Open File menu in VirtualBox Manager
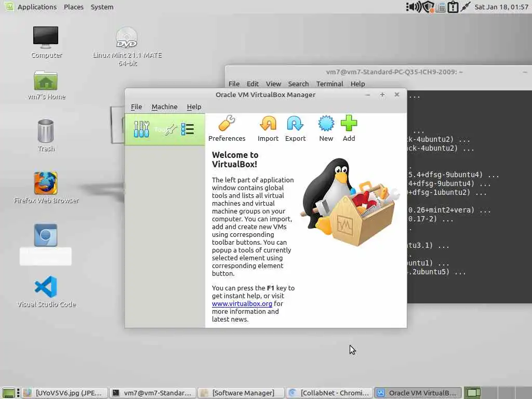Viewport: 532px width, 399px height. [x=137, y=107]
